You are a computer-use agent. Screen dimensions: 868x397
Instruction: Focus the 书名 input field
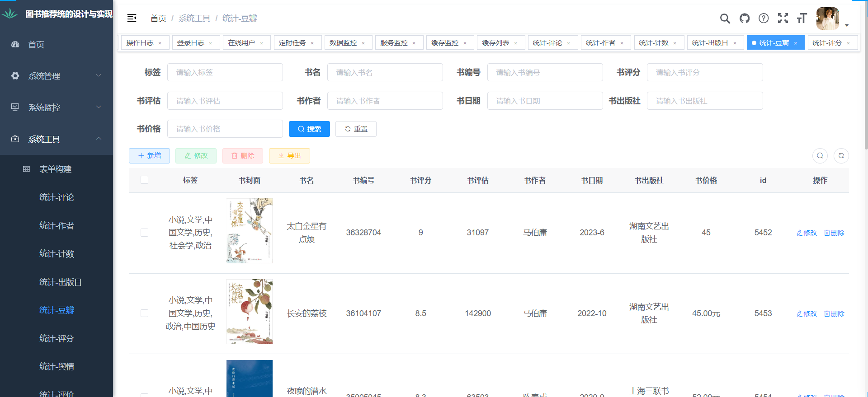[x=385, y=72]
